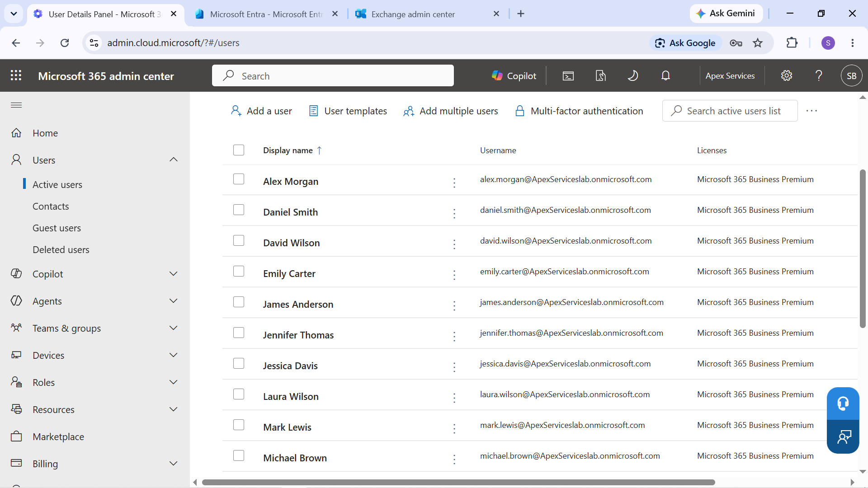The image size is (868, 488).
Task: Expand the Billing navigation section
Action: (x=174, y=464)
